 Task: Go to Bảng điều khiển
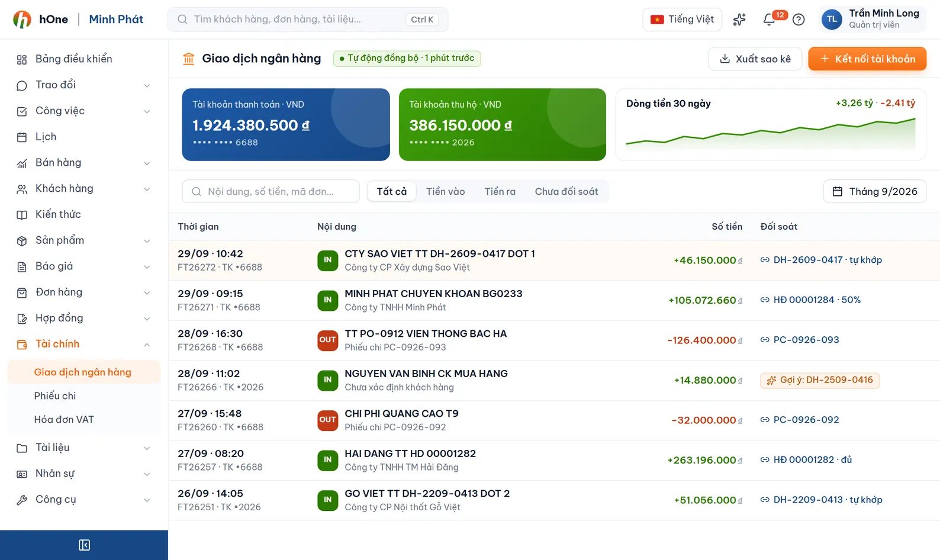(x=84, y=59)
